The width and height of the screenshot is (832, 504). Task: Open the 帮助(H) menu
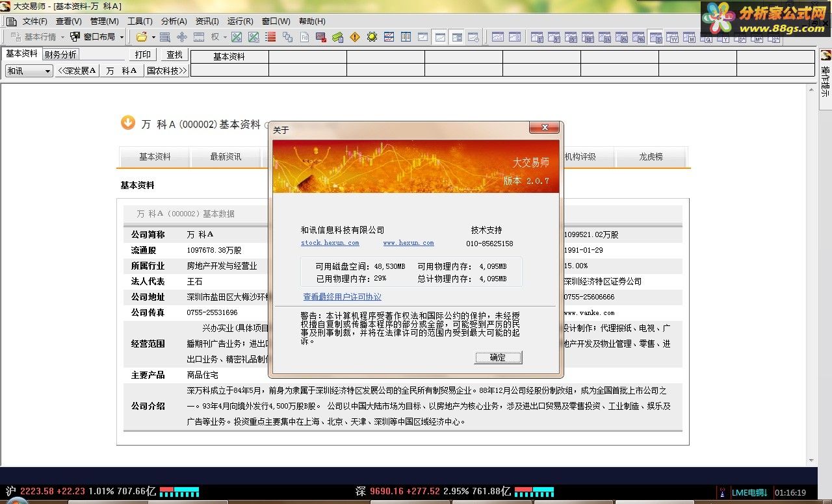tap(312, 21)
